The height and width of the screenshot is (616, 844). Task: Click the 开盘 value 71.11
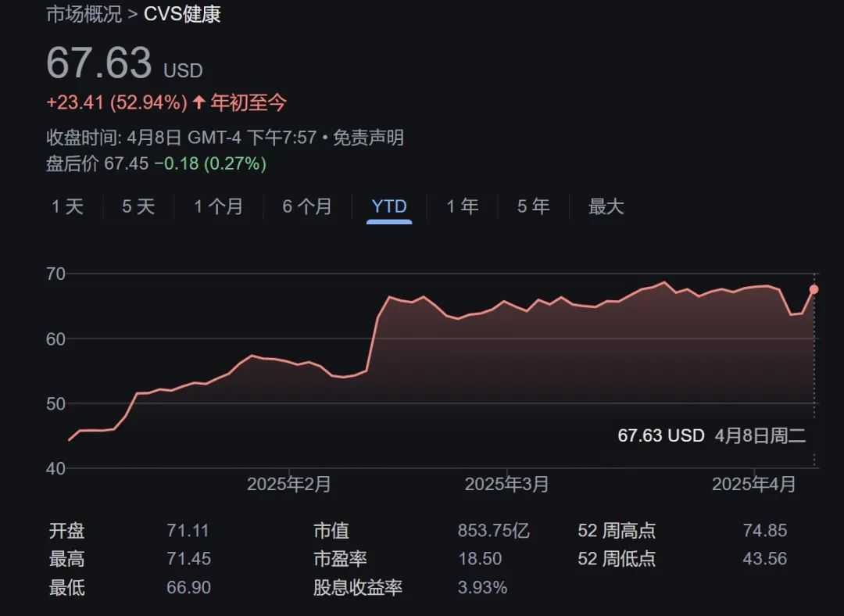[188, 531]
